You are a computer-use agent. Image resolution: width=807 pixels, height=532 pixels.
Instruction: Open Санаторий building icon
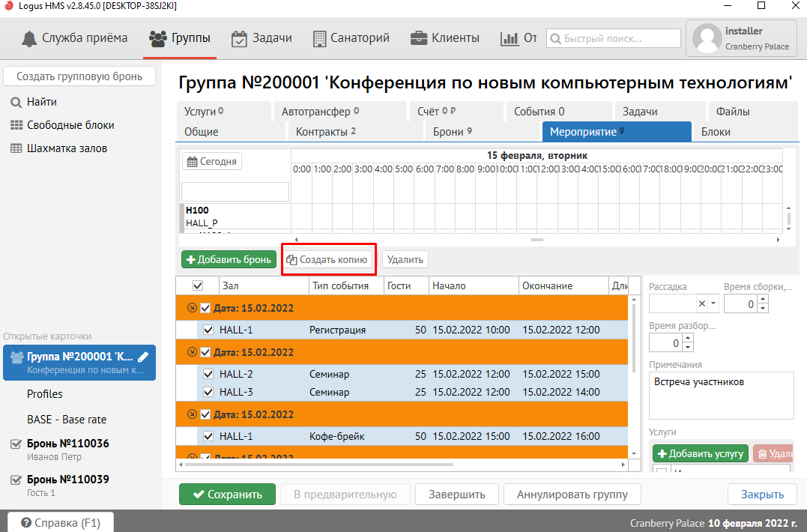(x=319, y=38)
